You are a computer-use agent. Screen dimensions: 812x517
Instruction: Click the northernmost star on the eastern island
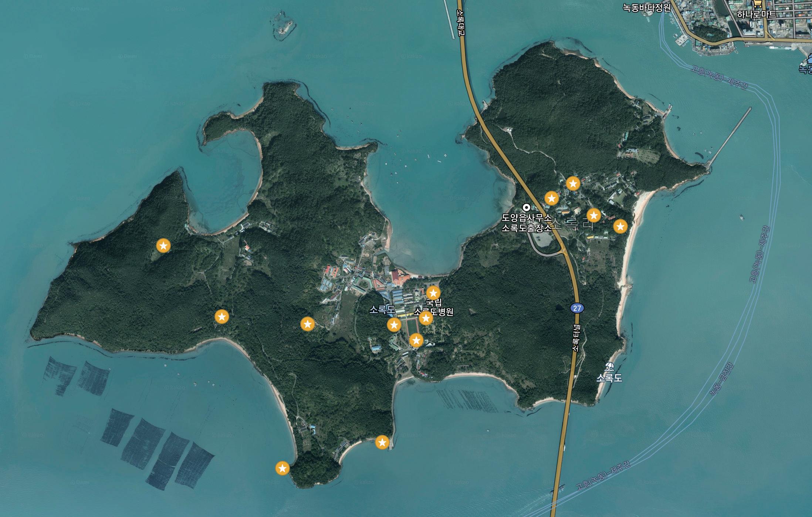(x=573, y=183)
